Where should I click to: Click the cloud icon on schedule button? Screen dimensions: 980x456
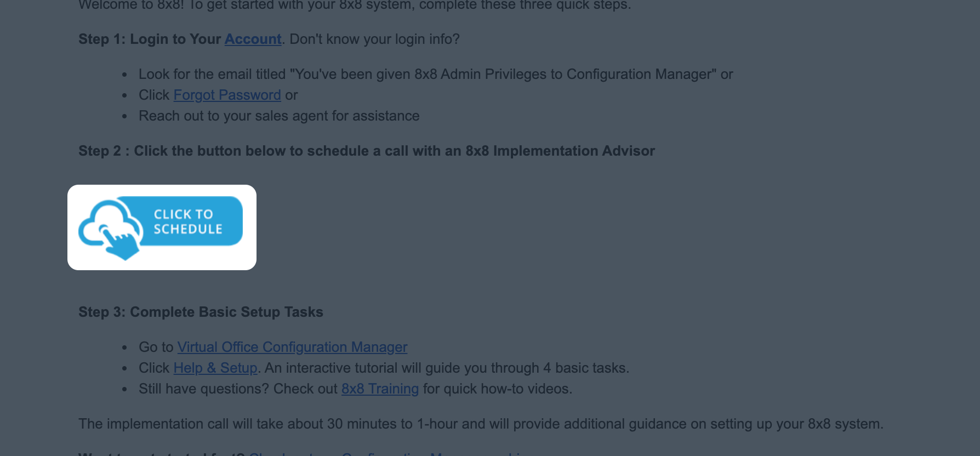coord(110,222)
